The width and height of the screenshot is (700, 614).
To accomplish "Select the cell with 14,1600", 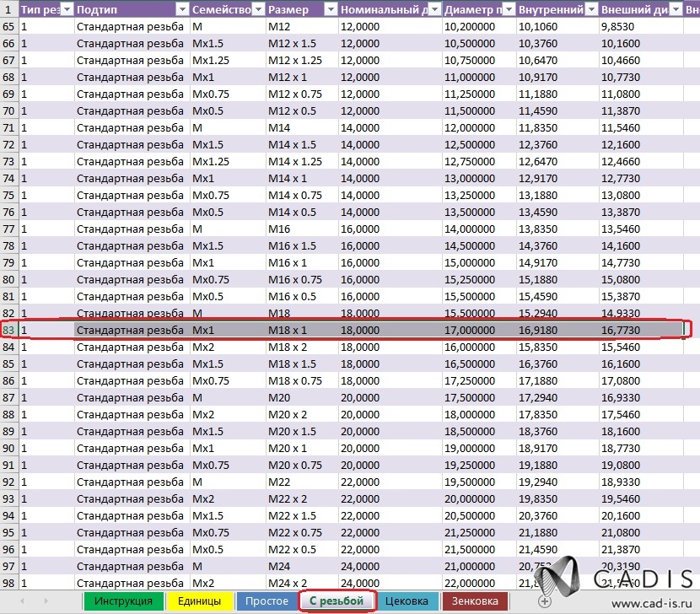I will (x=641, y=246).
